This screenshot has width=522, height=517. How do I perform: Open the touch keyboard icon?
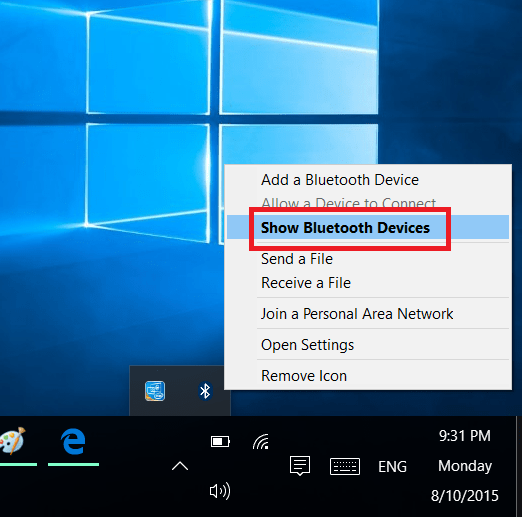(x=345, y=466)
